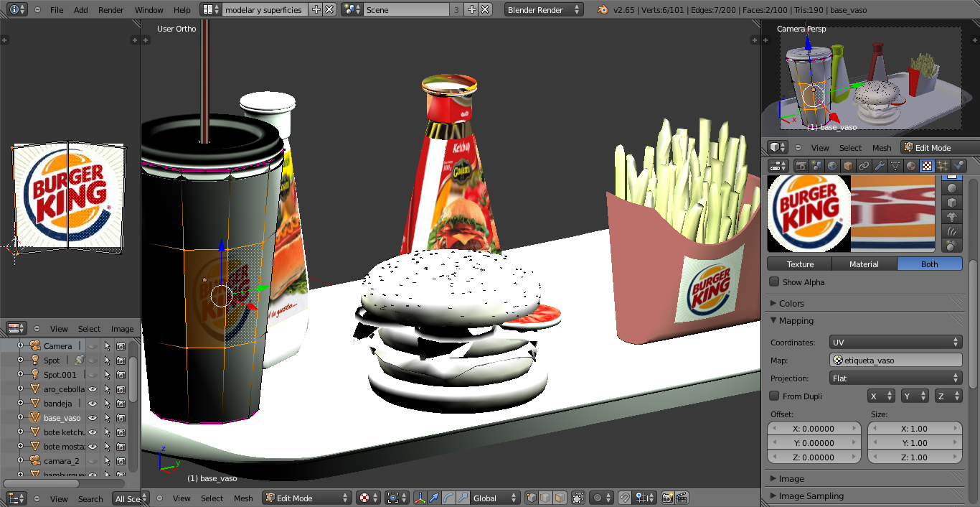Expand the base_vaso tree node
This screenshot has width=980, height=507.
point(21,417)
